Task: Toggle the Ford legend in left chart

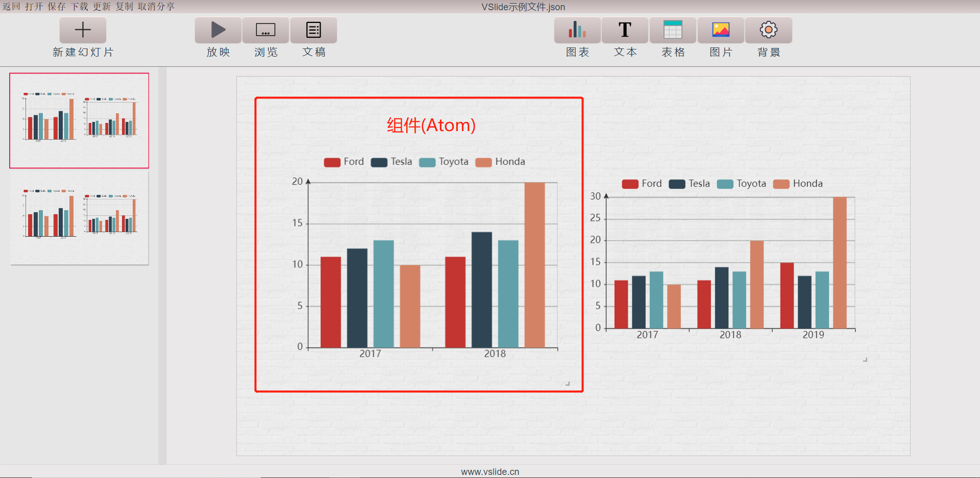Action: 344,162
